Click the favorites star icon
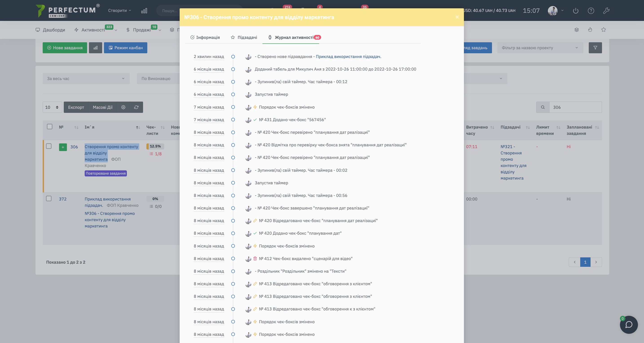 coord(603,30)
